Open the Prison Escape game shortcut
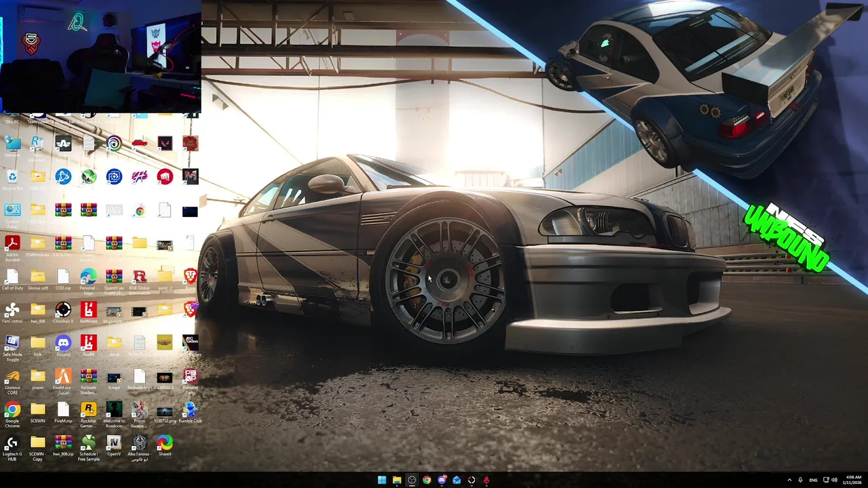 [139, 414]
